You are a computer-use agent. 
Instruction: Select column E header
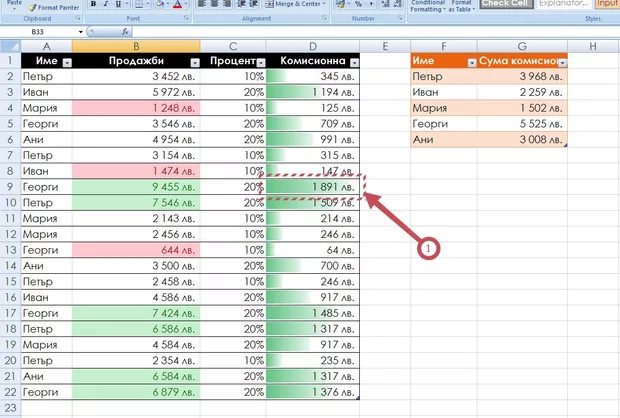384,47
